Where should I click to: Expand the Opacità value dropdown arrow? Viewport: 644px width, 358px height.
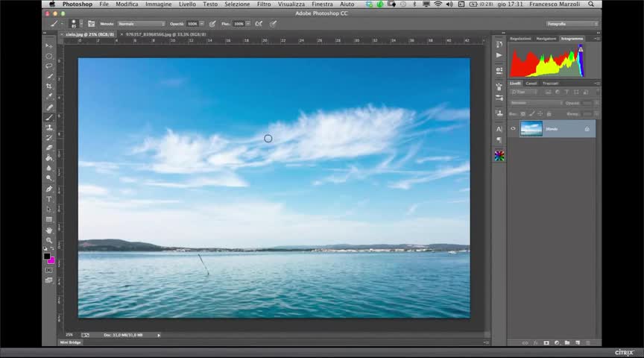point(201,24)
